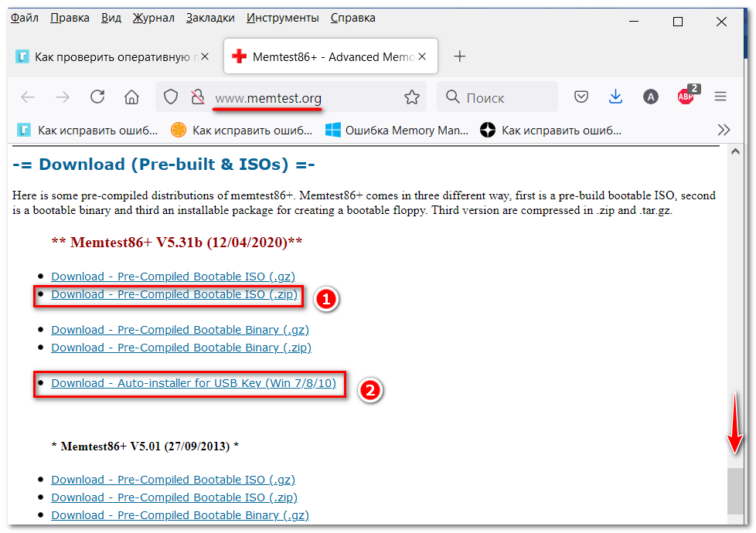Download V5.31b Pre-Compiled Bootable Binary (.gz)
Viewport: 756px width, 533px height.
(180, 330)
